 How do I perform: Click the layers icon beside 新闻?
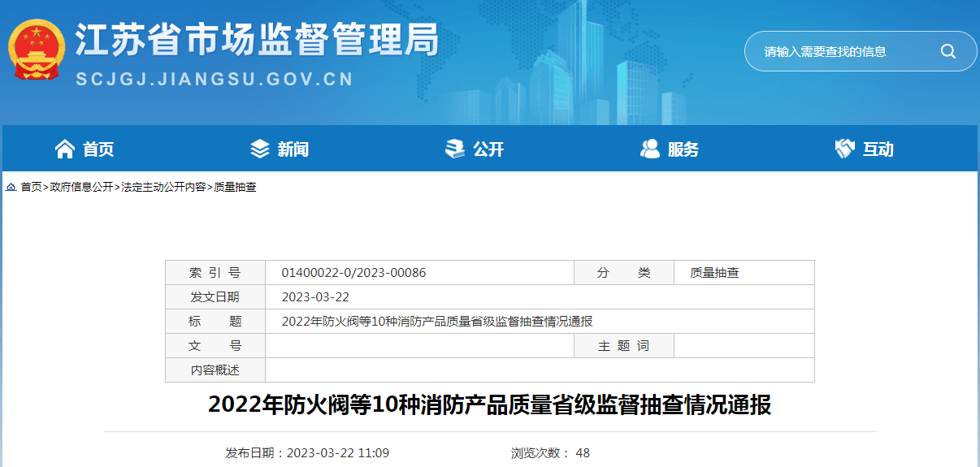[x=260, y=149]
